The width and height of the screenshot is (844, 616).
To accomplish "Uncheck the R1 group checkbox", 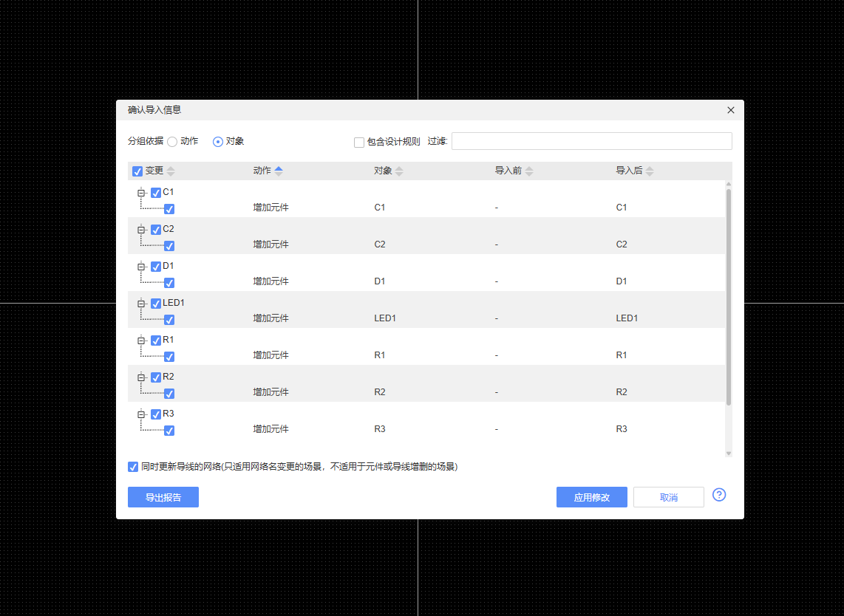I will (156, 340).
